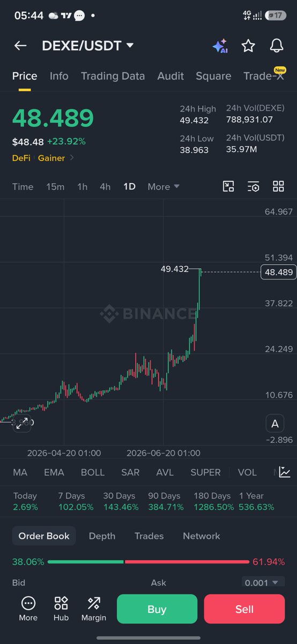Switch to the Trades tab
The image size is (297, 644).
[149, 536]
